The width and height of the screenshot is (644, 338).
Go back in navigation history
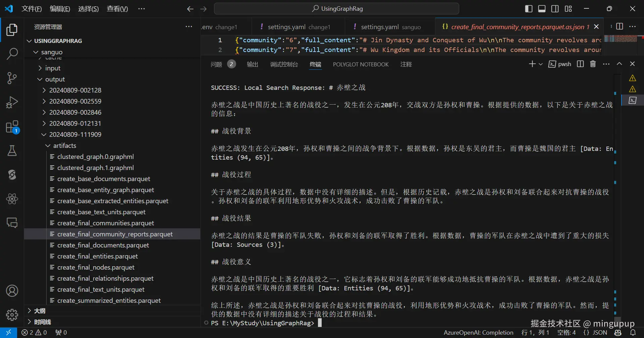click(x=190, y=9)
